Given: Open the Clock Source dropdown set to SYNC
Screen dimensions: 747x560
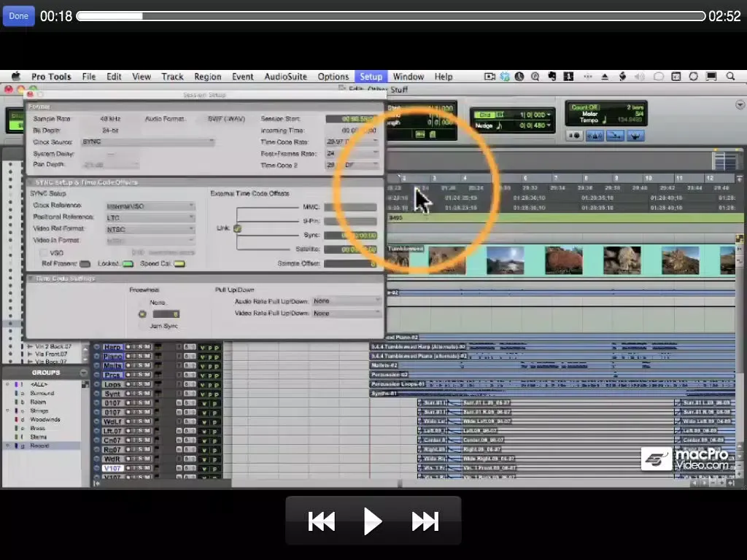Looking at the screenshot, I should (147, 142).
